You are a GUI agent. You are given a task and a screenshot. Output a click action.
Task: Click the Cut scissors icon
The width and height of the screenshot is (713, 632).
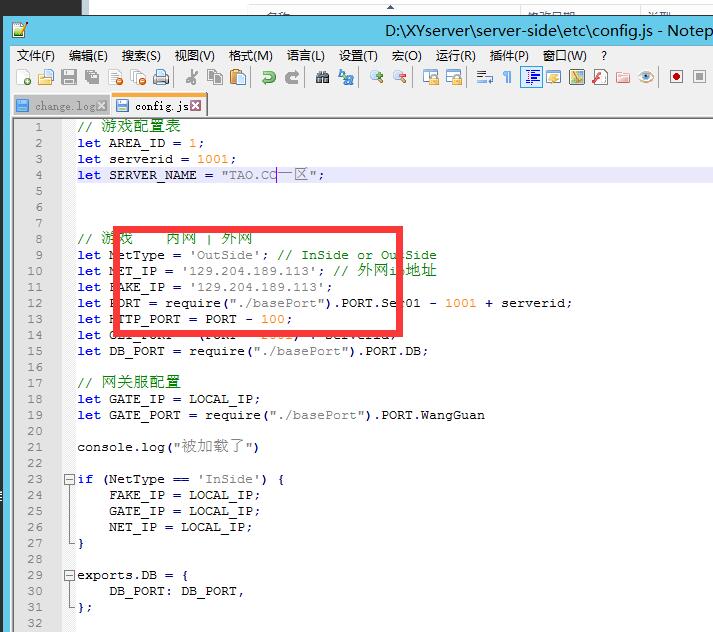[192, 77]
